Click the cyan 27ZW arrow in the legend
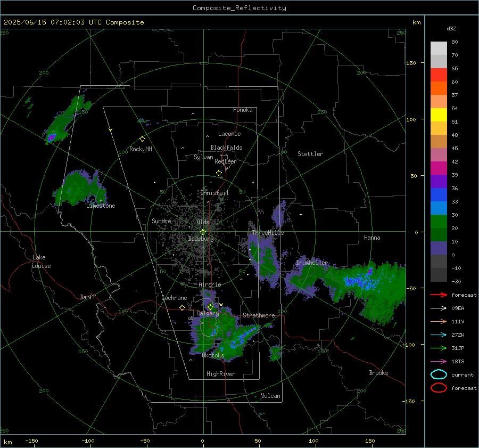 pos(439,335)
